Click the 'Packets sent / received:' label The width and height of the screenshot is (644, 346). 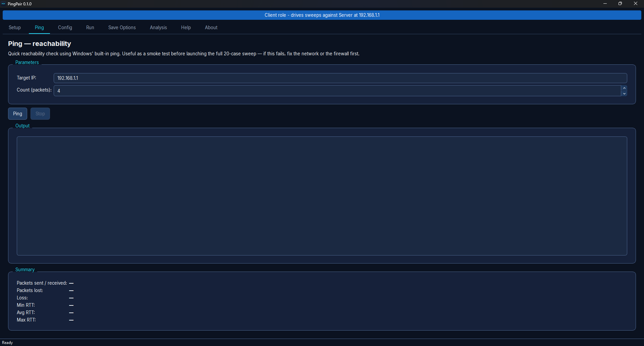(42, 283)
